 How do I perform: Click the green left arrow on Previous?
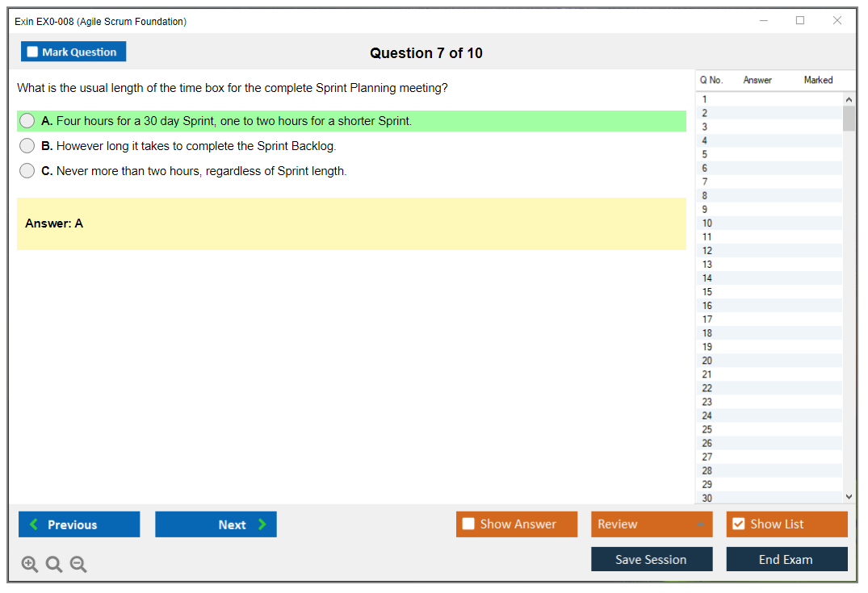(34, 524)
